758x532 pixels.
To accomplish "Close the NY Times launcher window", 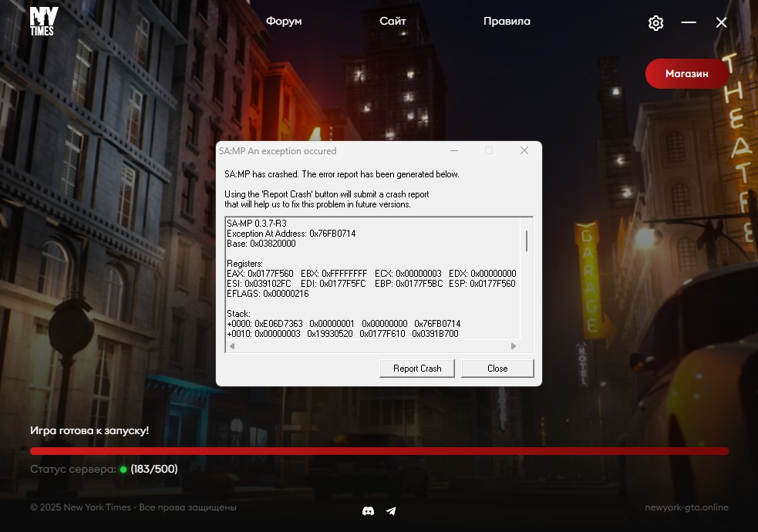I will (x=722, y=23).
